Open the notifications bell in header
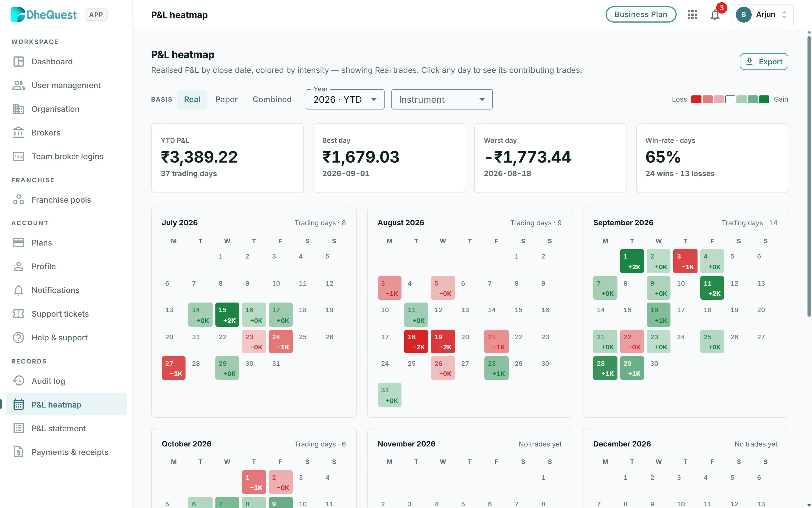The width and height of the screenshot is (812, 508). pos(715,15)
